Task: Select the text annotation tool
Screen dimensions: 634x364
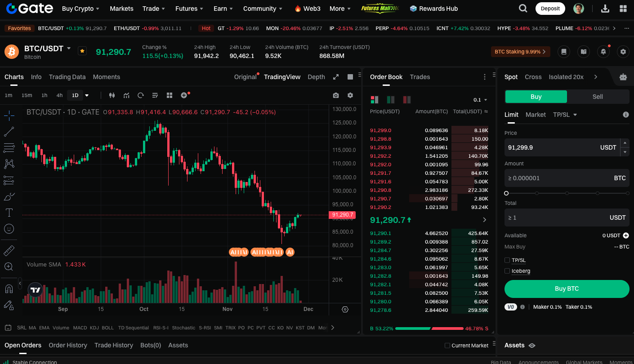Action: (9, 212)
